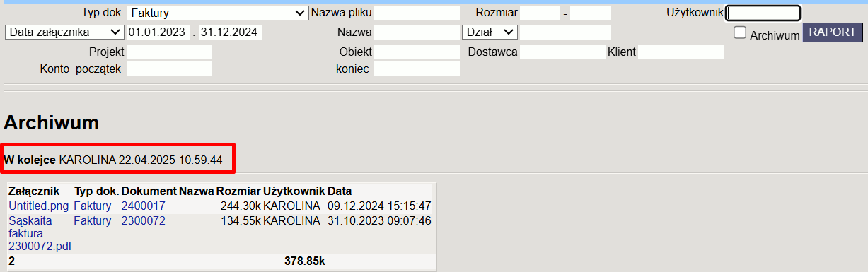Click the RAPORT button
The height and width of the screenshot is (272, 868).
pyautogui.click(x=833, y=32)
